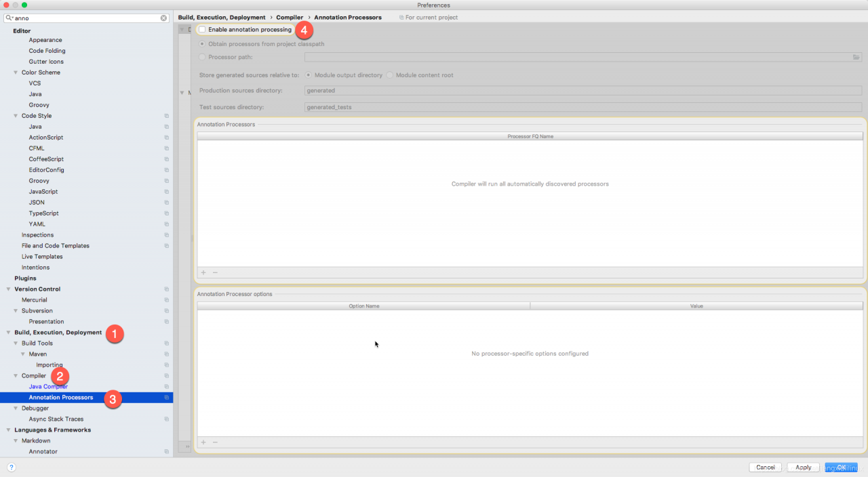Click the Compiler breadcrumb in the header
The height and width of the screenshot is (477, 868).
pos(290,18)
